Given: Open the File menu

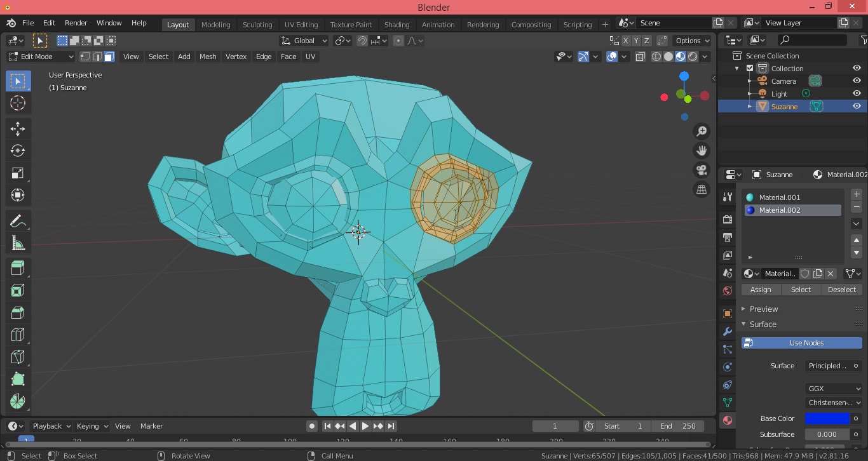Looking at the screenshot, I should (28, 23).
